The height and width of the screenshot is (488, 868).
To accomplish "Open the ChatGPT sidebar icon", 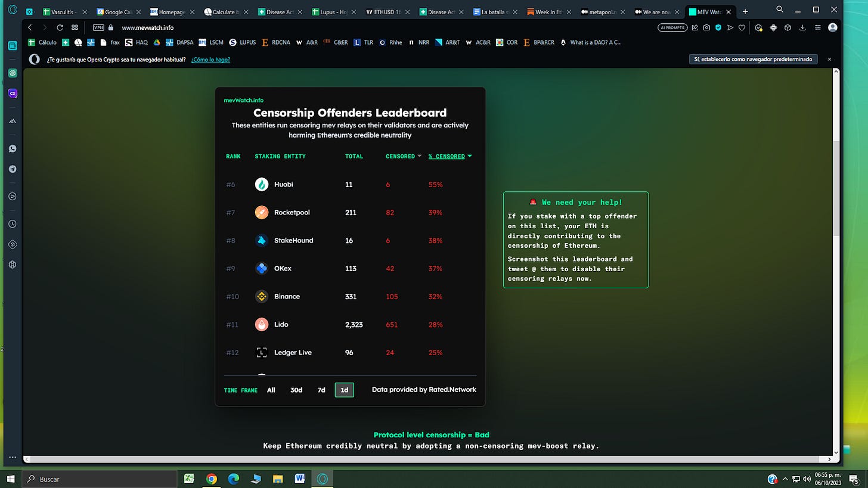I will [x=13, y=73].
